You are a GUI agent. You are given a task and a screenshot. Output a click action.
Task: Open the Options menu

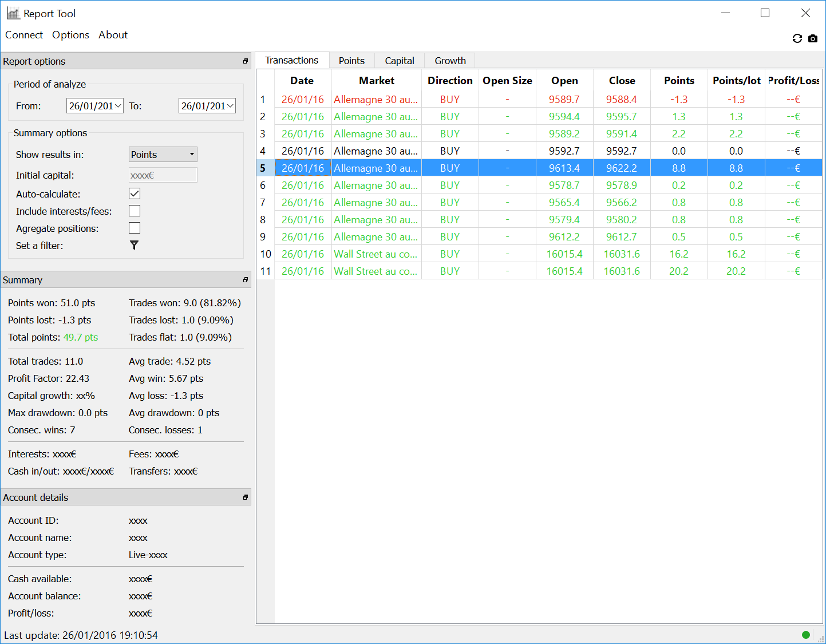[x=70, y=35]
